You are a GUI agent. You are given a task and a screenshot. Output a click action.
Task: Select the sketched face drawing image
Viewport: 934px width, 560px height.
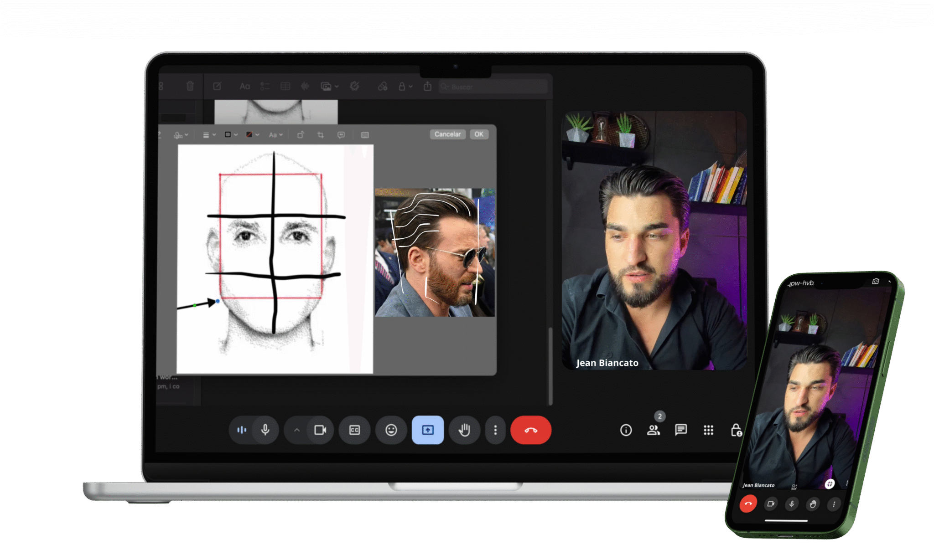[275, 259]
